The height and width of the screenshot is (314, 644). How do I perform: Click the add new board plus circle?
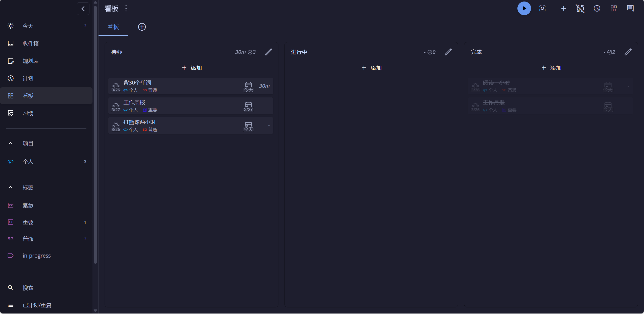click(142, 27)
